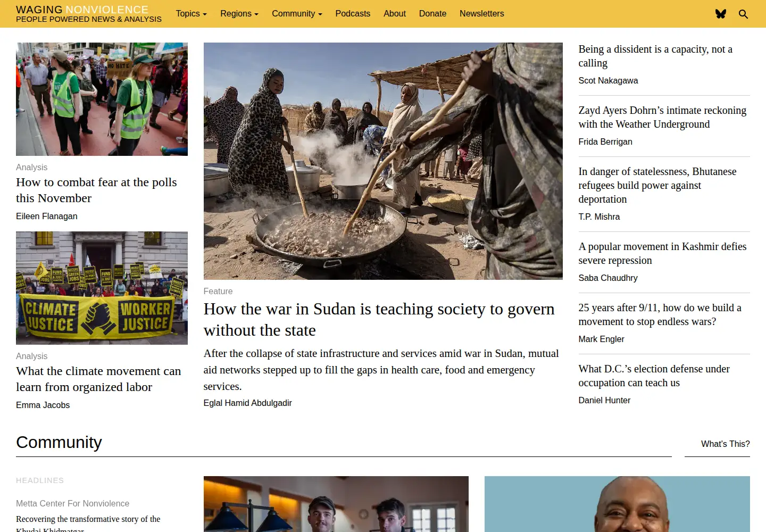The width and height of the screenshot is (766, 532).
Task: Read 'What the climate movement can learn' article
Action: pyautogui.click(x=98, y=379)
